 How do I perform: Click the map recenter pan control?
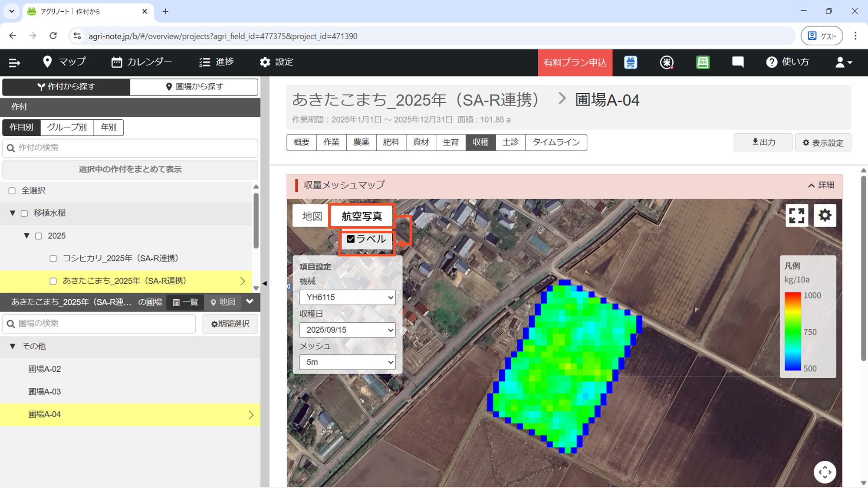[x=825, y=472]
